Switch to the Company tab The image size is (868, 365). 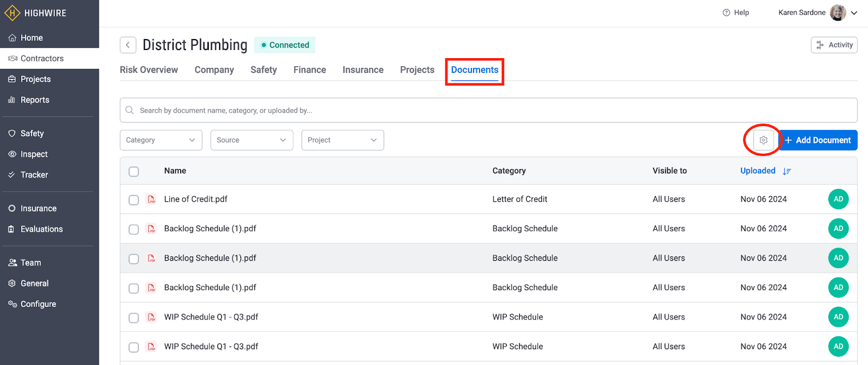[x=214, y=70]
